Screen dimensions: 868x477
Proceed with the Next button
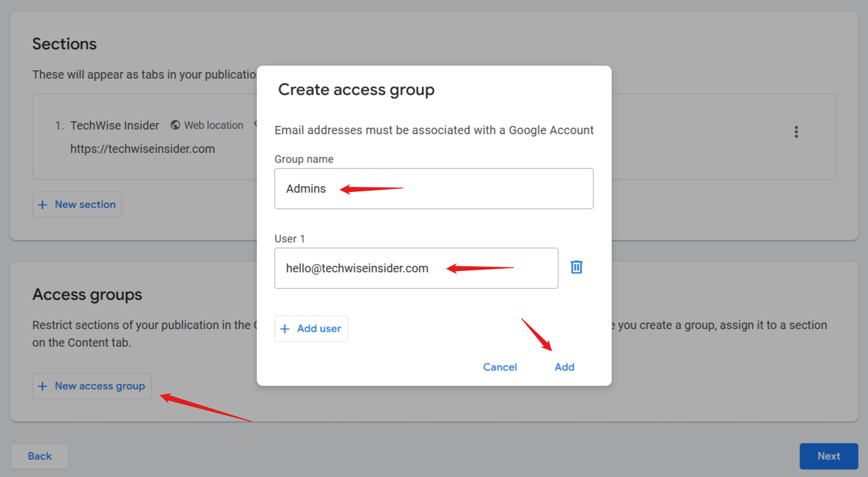pyautogui.click(x=829, y=456)
